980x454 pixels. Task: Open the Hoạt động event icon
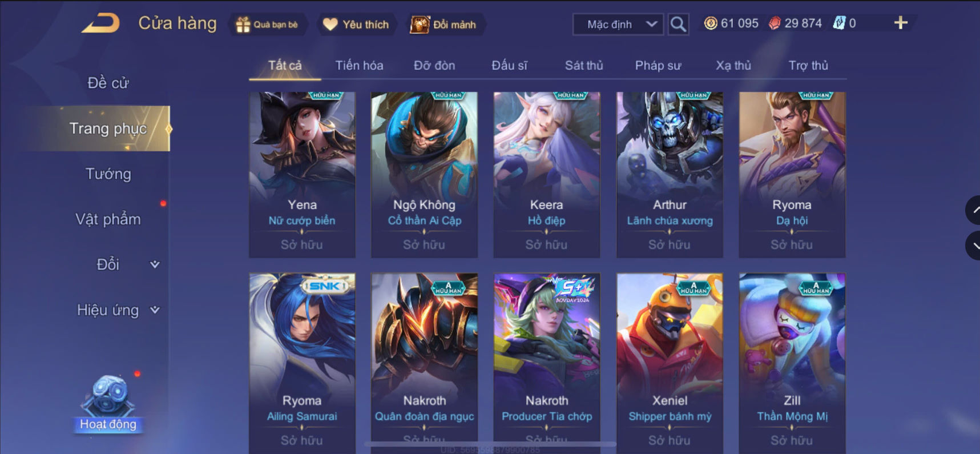[x=108, y=403]
